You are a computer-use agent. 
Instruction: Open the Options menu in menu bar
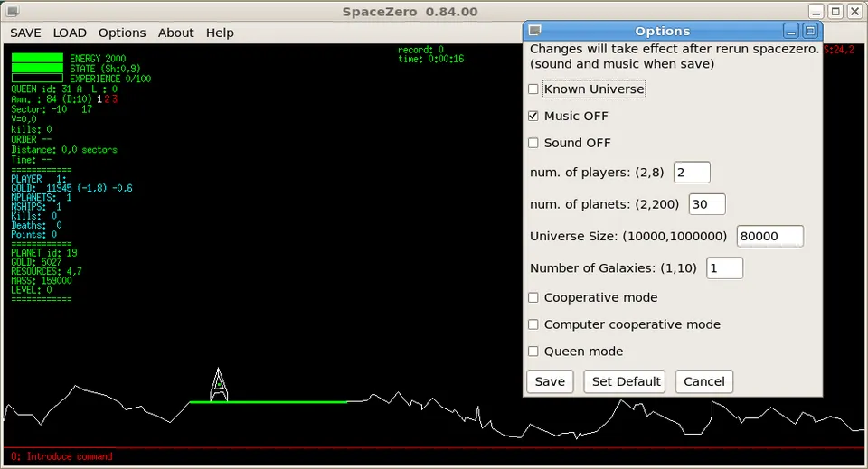point(122,33)
